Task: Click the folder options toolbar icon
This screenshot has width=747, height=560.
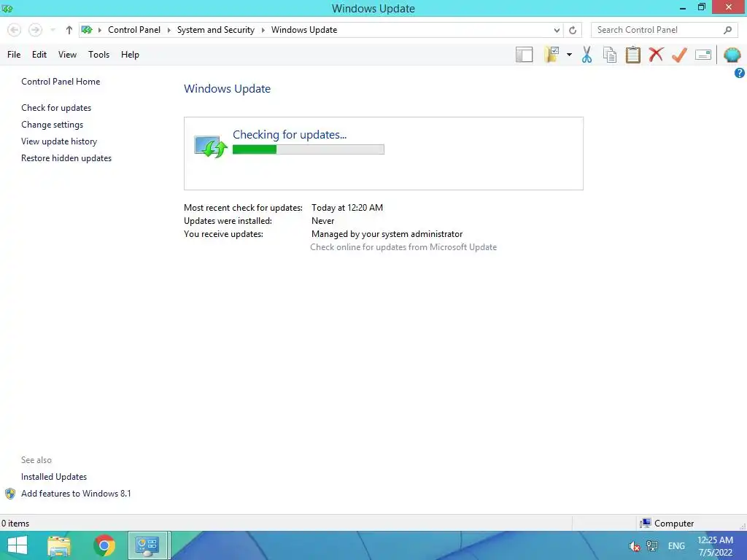Action: 551,55
